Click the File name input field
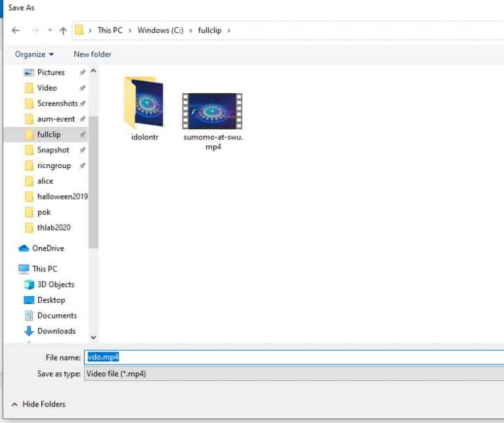504x423 pixels. [294, 357]
